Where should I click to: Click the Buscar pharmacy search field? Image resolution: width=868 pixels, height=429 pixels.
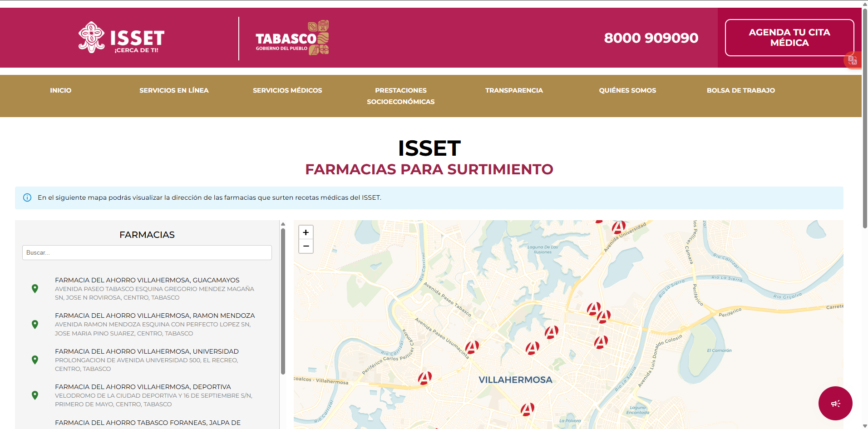pyautogui.click(x=147, y=253)
